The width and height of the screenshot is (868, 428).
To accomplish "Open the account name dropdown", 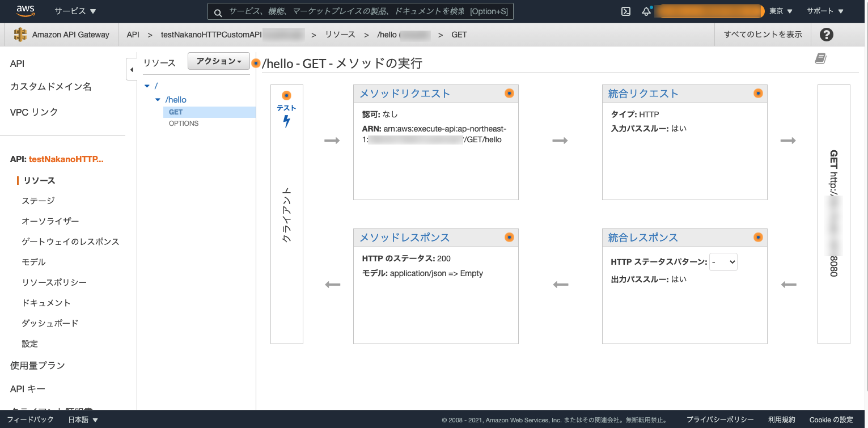I will 709,11.
